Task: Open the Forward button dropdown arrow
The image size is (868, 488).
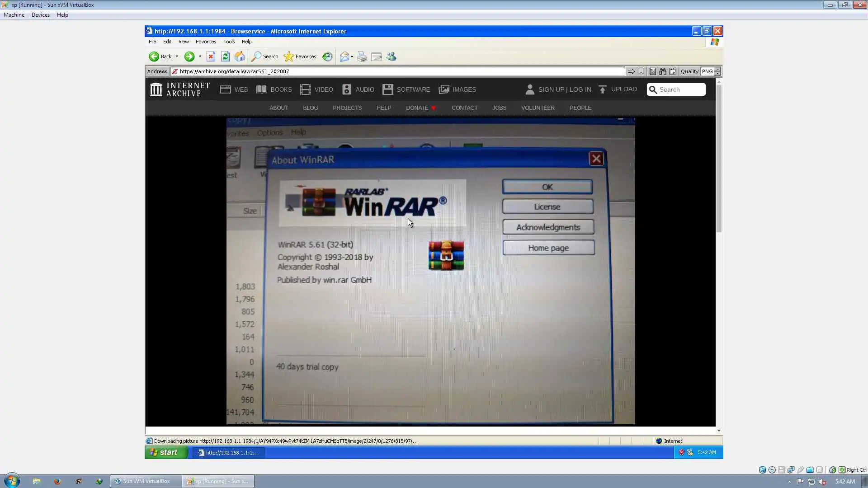Action: point(200,56)
